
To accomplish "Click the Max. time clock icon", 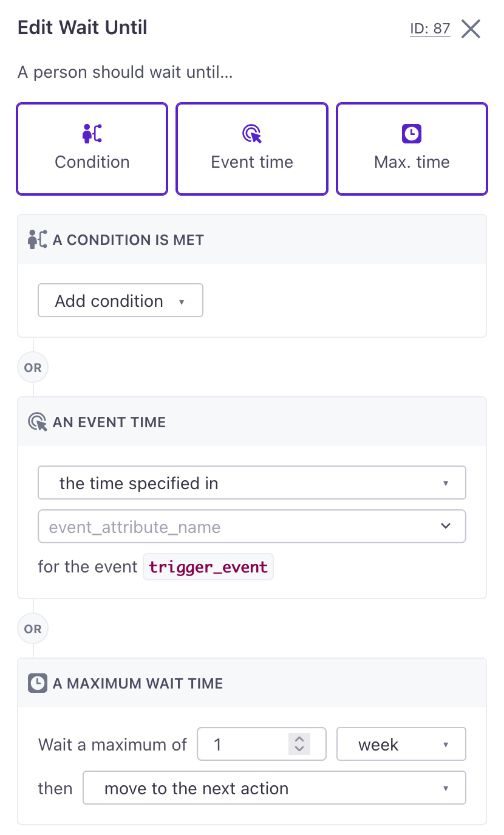I will (412, 133).
